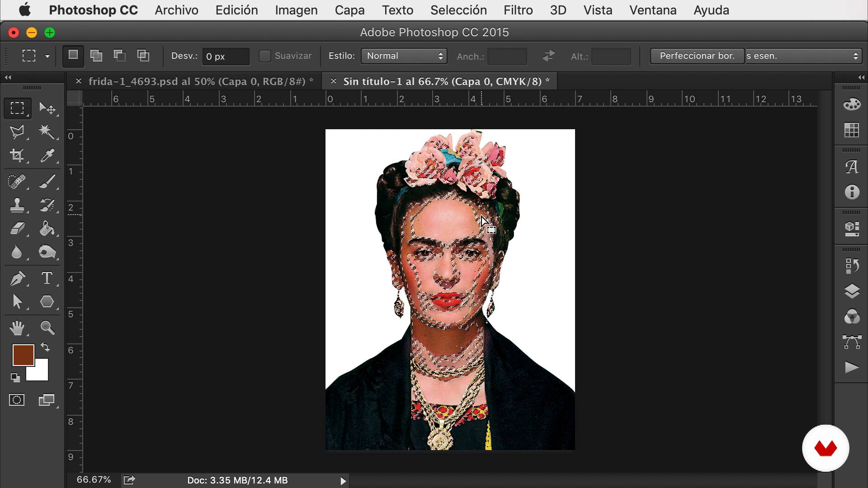Enable Add to selection mode
This screenshot has height=488, width=868.
point(96,56)
